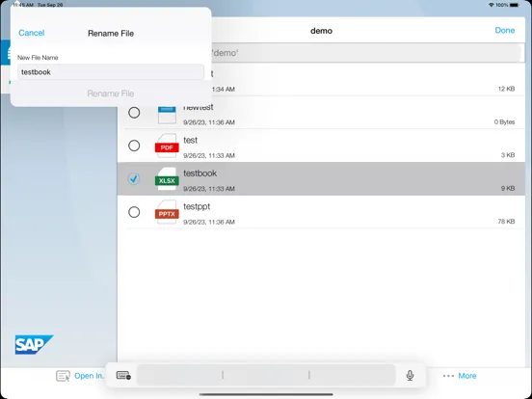
Task: Tap the microphone dictation icon
Action: tap(410, 375)
